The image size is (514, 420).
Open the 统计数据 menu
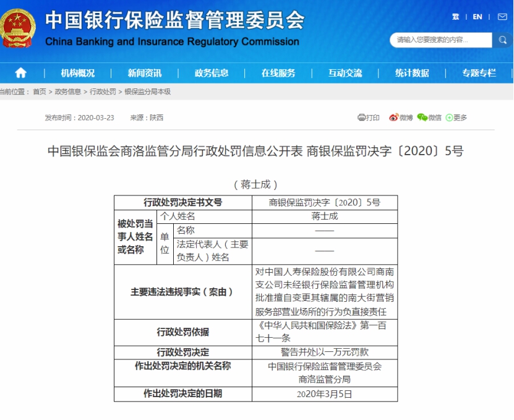click(412, 73)
